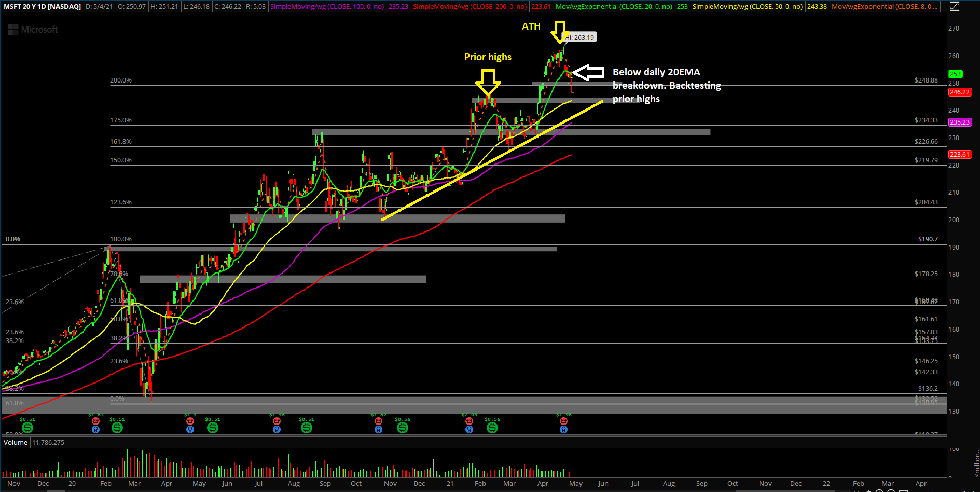Click the O: 250.97 open value in header
Screen dimensions: 980x492
(x=132, y=6)
